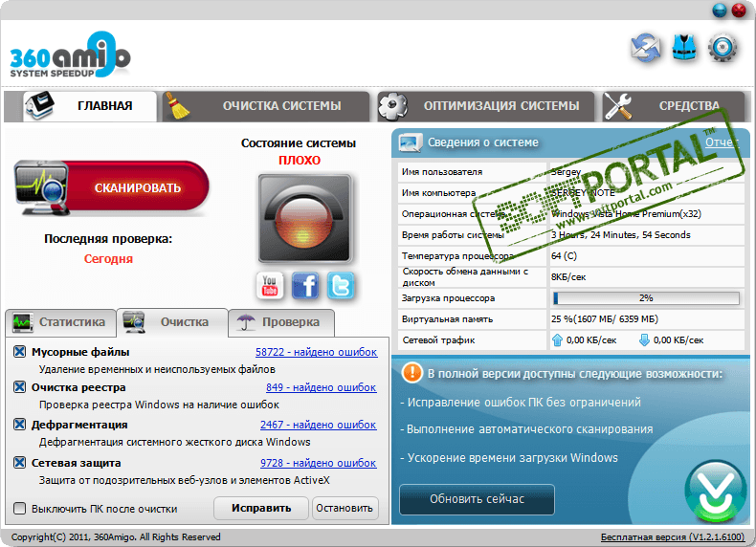Uncheck the Дефрагментация checkbox
The image size is (756, 547).
tap(20, 424)
